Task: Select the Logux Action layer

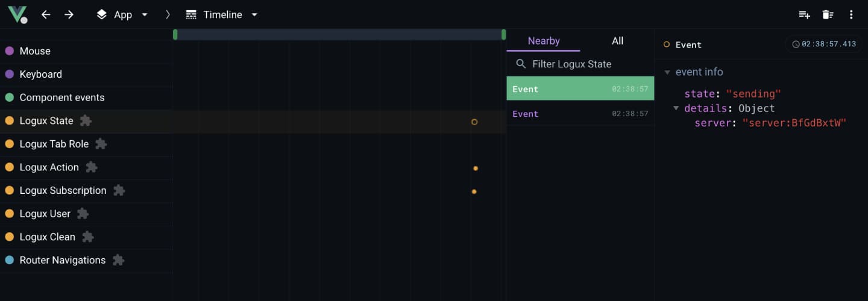Action: coord(86,167)
